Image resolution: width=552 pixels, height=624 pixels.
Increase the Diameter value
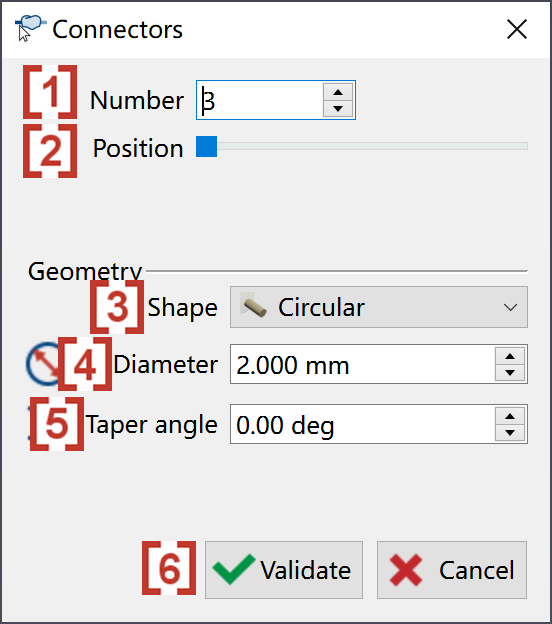510,356
